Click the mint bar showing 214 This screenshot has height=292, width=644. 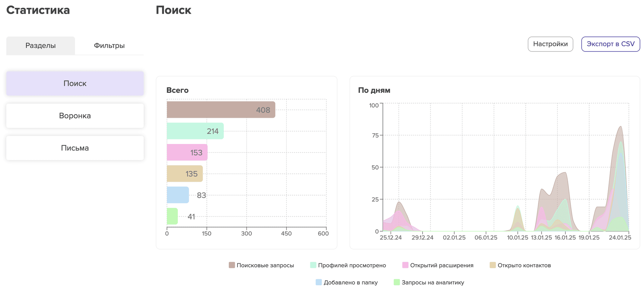[195, 131]
